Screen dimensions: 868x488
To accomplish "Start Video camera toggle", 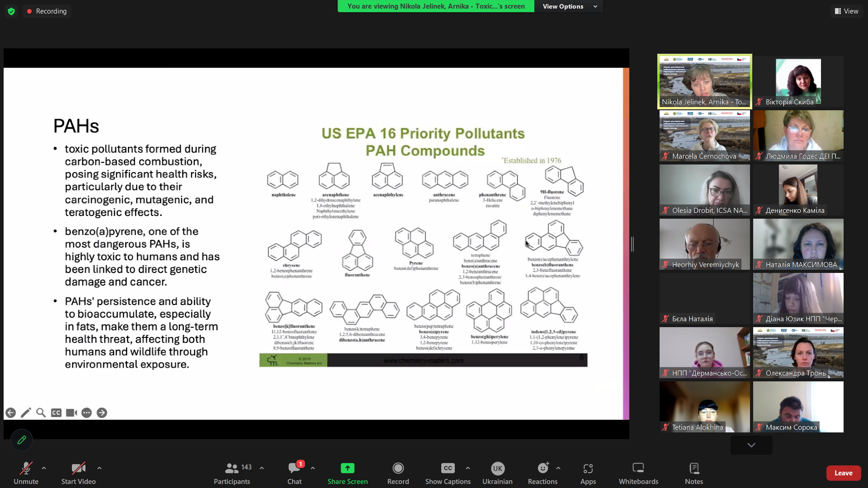I will tap(78, 469).
